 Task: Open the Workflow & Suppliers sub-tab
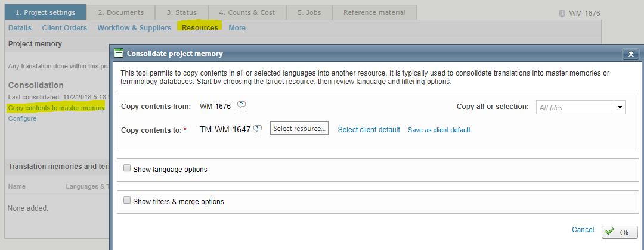pos(134,27)
